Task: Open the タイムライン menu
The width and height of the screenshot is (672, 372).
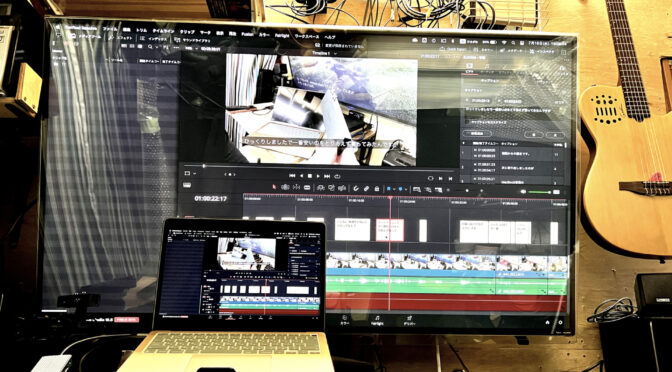Action: click(163, 31)
